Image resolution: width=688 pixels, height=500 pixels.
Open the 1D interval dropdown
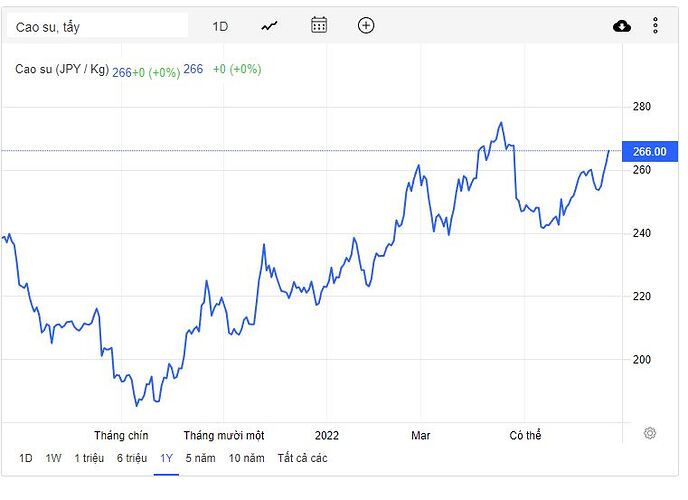220,26
